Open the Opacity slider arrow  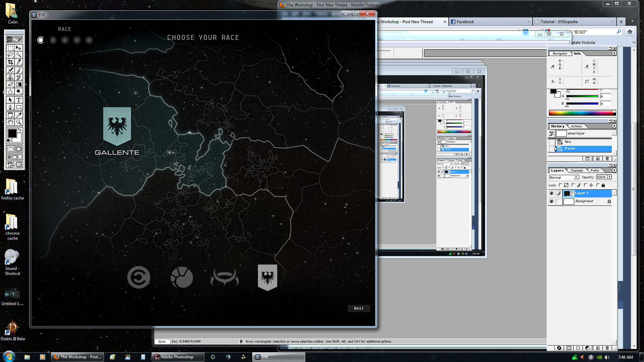point(609,177)
